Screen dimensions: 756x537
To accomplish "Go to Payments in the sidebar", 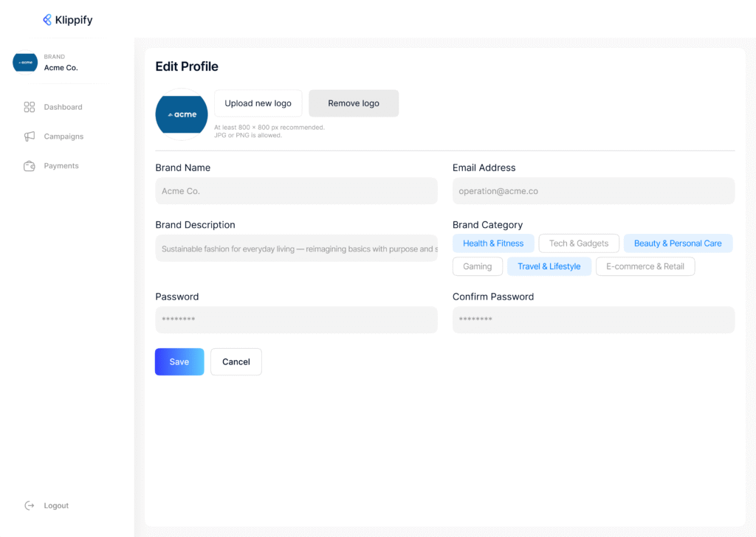I will pos(61,166).
